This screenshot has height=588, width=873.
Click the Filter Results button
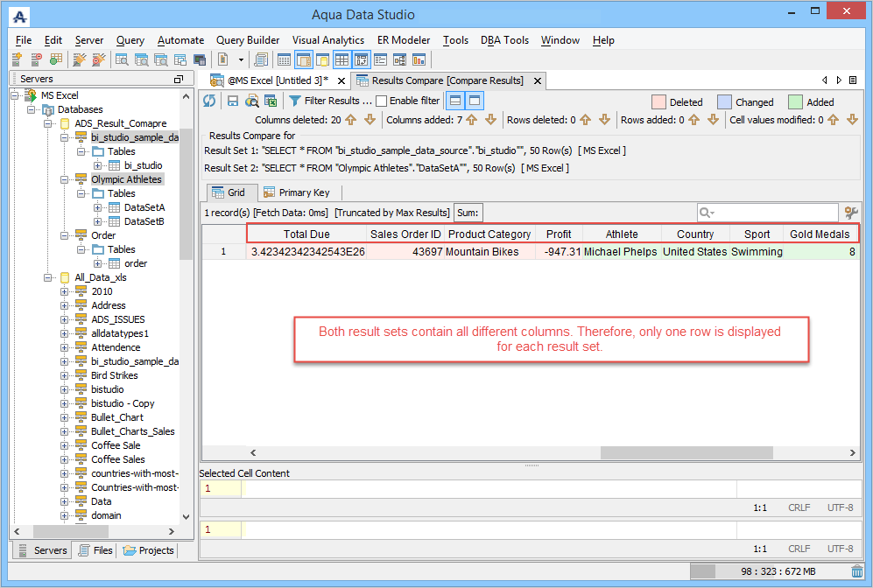[331, 101]
